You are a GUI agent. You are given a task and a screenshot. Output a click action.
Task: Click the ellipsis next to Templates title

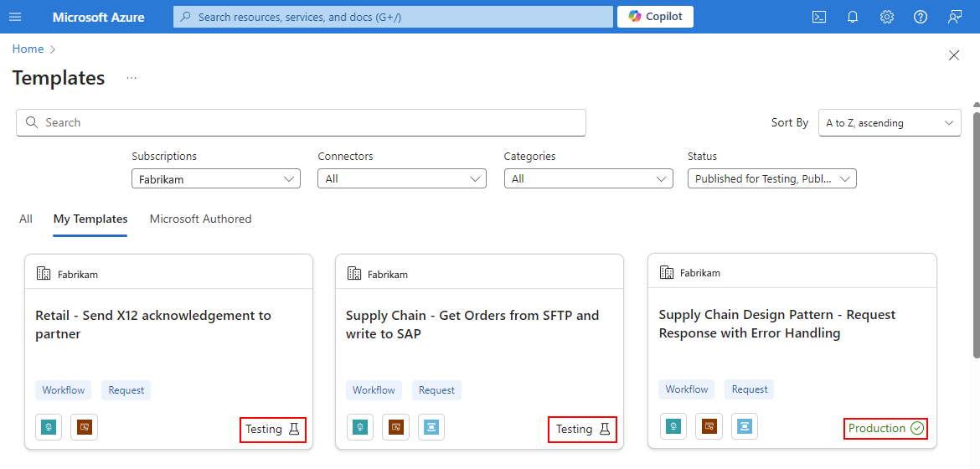click(132, 78)
